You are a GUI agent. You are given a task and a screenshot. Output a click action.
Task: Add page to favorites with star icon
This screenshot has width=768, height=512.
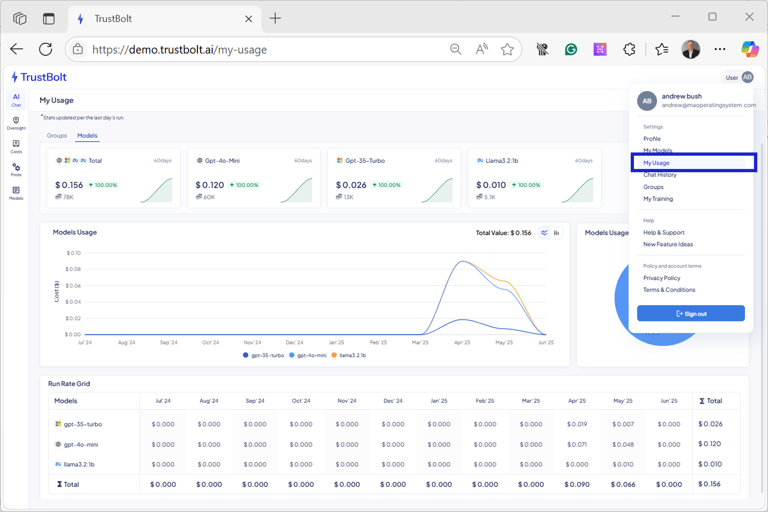click(507, 49)
